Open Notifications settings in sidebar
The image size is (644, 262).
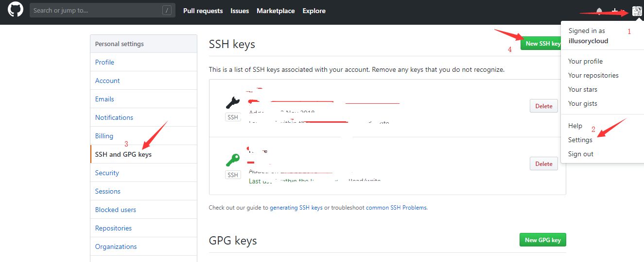click(x=143, y=117)
